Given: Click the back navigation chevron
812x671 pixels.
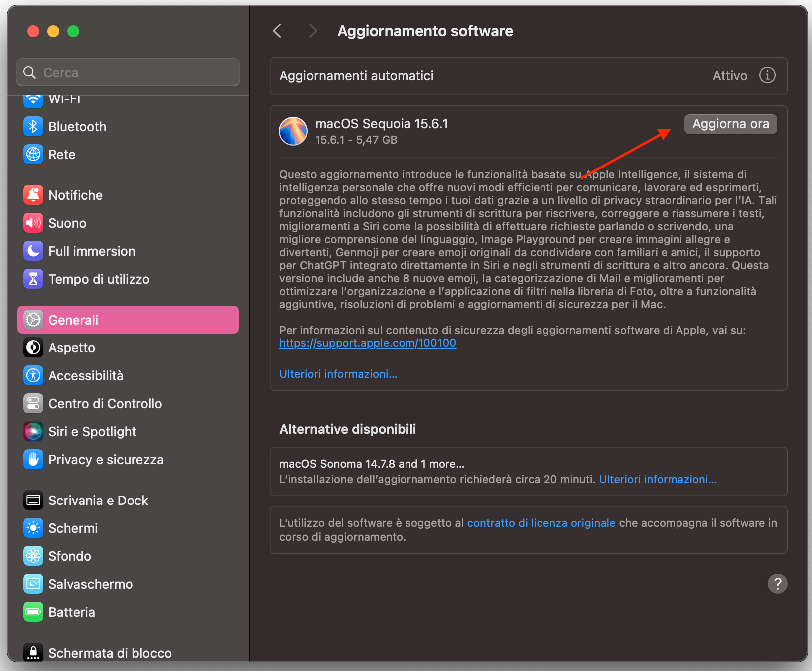Looking at the screenshot, I should [x=277, y=30].
